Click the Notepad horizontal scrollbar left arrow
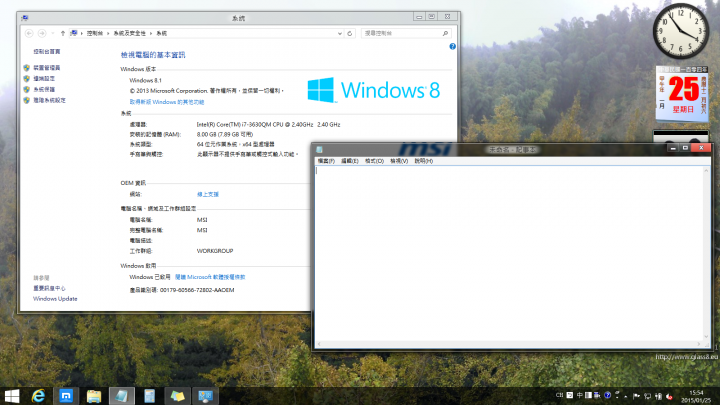Screen dimensions: 720x405 [x=319, y=344]
